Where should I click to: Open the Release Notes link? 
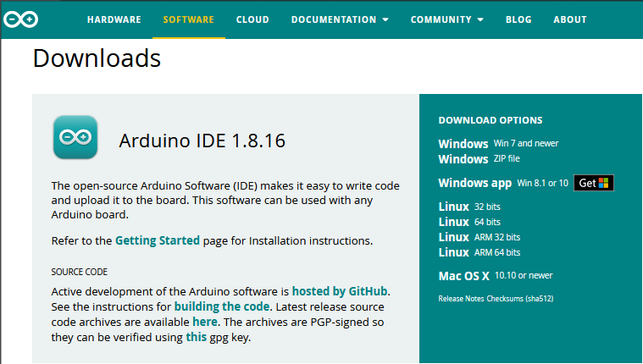tap(461, 299)
